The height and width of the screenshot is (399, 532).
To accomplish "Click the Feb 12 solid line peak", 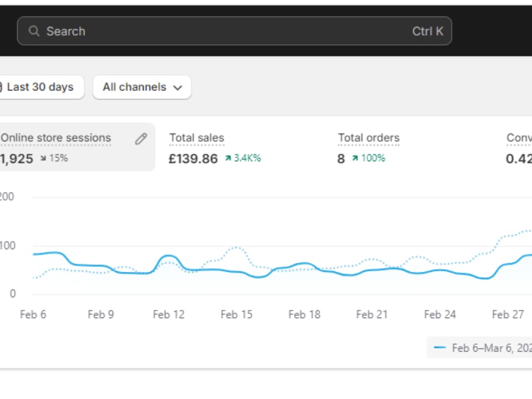I will 169,255.
